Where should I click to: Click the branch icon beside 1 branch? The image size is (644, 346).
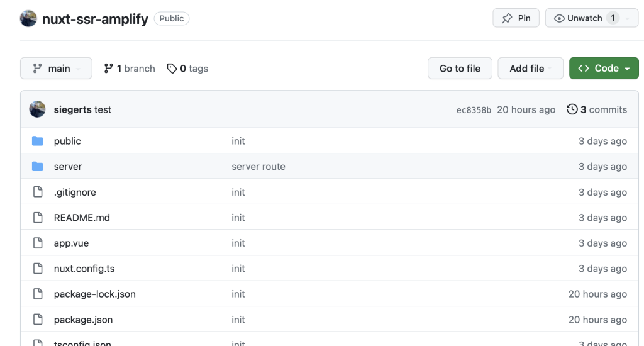[108, 68]
